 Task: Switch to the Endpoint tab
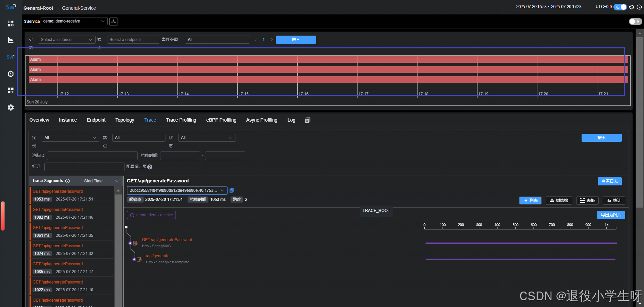coord(96,120)
